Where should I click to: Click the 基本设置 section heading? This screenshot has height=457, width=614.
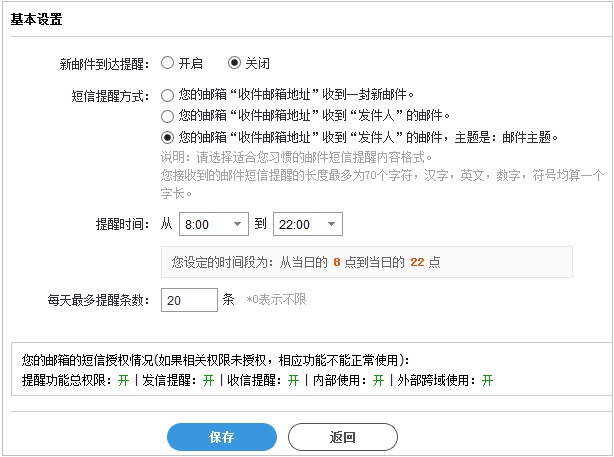(x=36, y=19)
